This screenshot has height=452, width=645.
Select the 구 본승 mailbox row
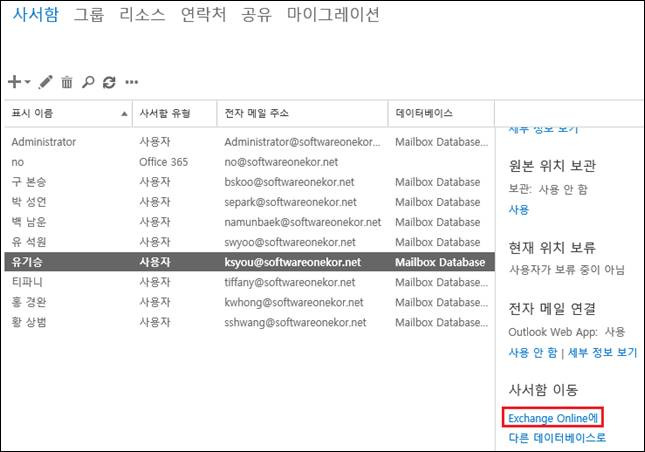point(249,182)
